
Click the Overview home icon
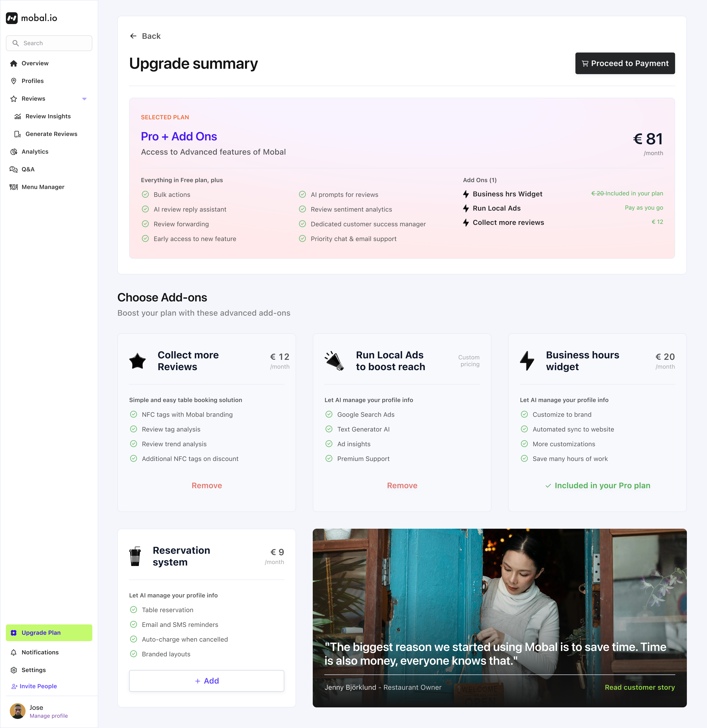(x=14, y=63)
